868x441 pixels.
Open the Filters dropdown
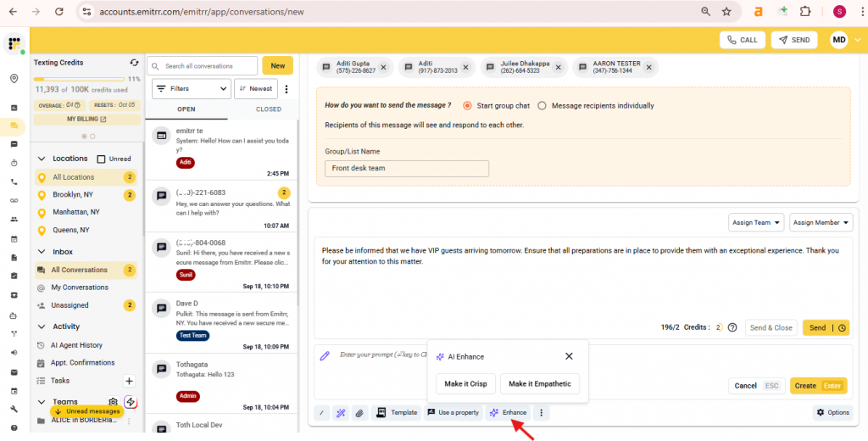191,88
